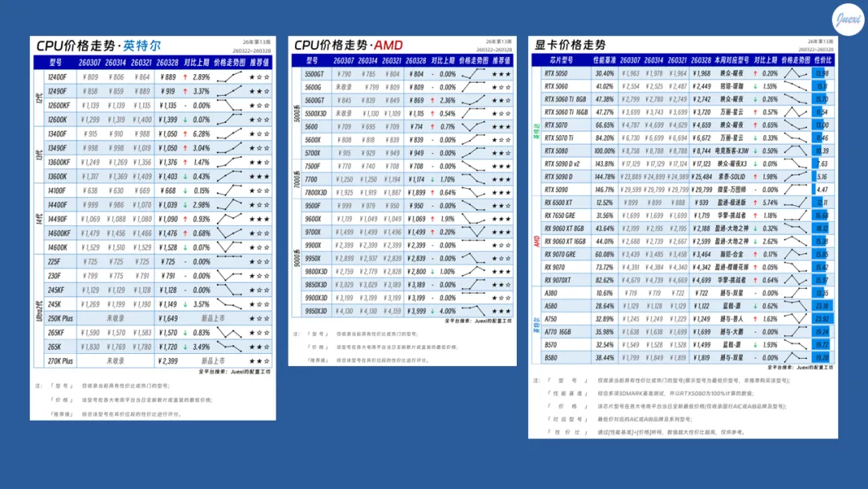Click the 9000系 group label in AMD table
Image resolution: width=868 pixels, height=489 pixels.
click(297, 257)
